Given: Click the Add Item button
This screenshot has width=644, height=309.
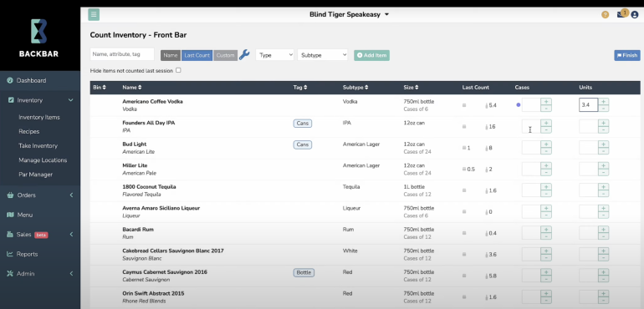Looking at the screenshot, I should click(x=371, y=55).
